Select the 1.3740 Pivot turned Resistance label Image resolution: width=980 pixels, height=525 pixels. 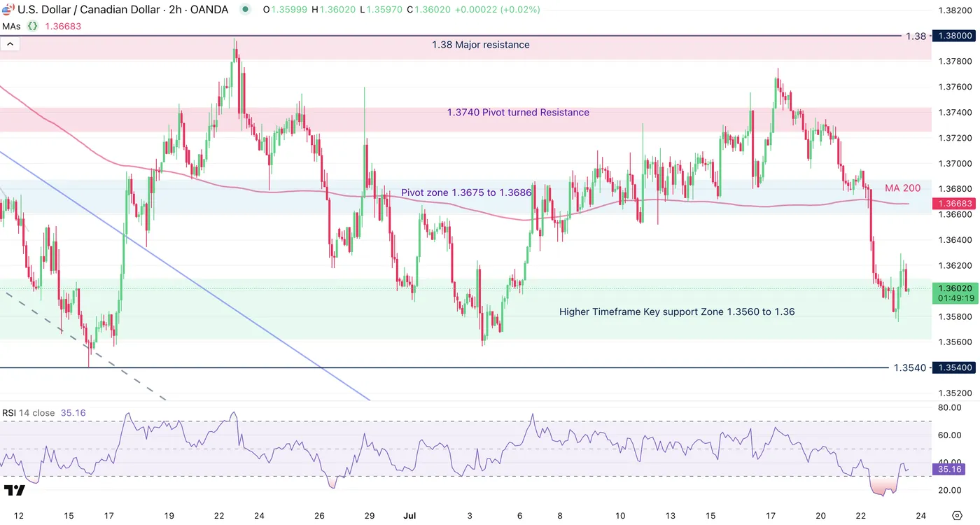518,112
